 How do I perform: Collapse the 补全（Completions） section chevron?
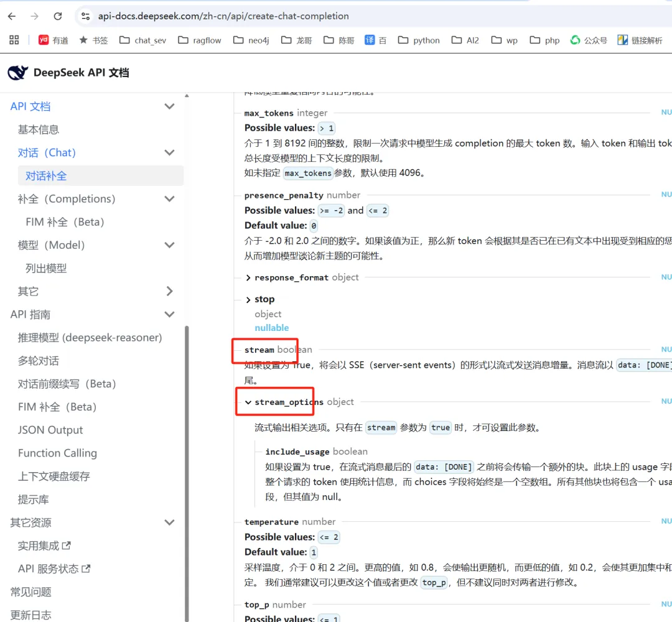[170, 199]
